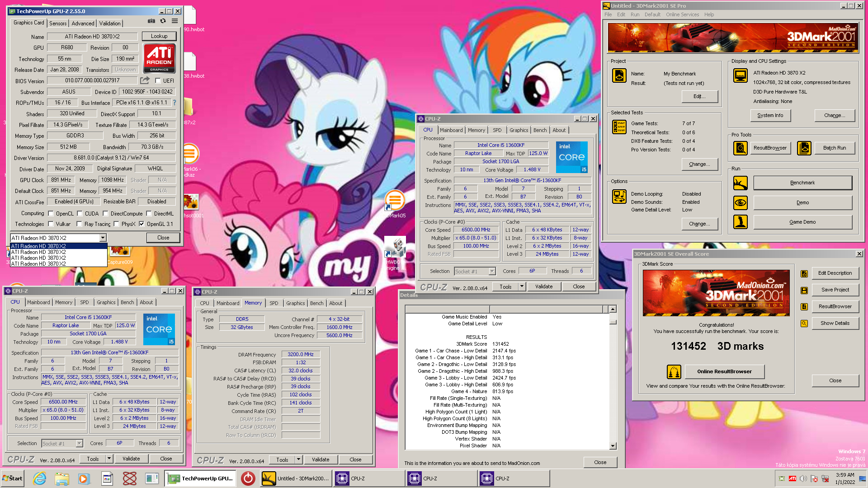868x488 pixels.
Task: Toggle UEFI checkbox in GPU-Z
Action: coord(158,80)
